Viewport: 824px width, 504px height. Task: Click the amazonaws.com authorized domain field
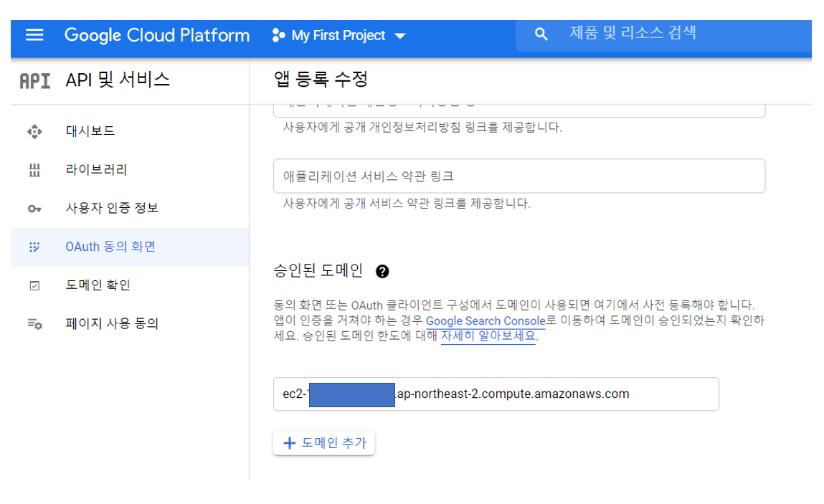coord(496,394)
